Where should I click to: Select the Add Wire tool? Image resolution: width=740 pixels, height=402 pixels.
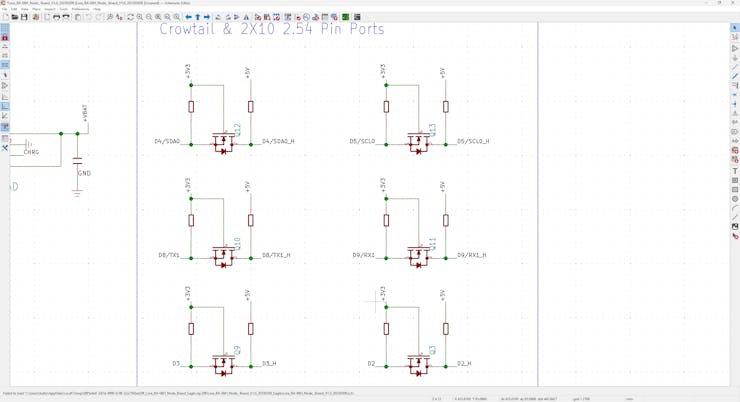click(x=735, y=67)
